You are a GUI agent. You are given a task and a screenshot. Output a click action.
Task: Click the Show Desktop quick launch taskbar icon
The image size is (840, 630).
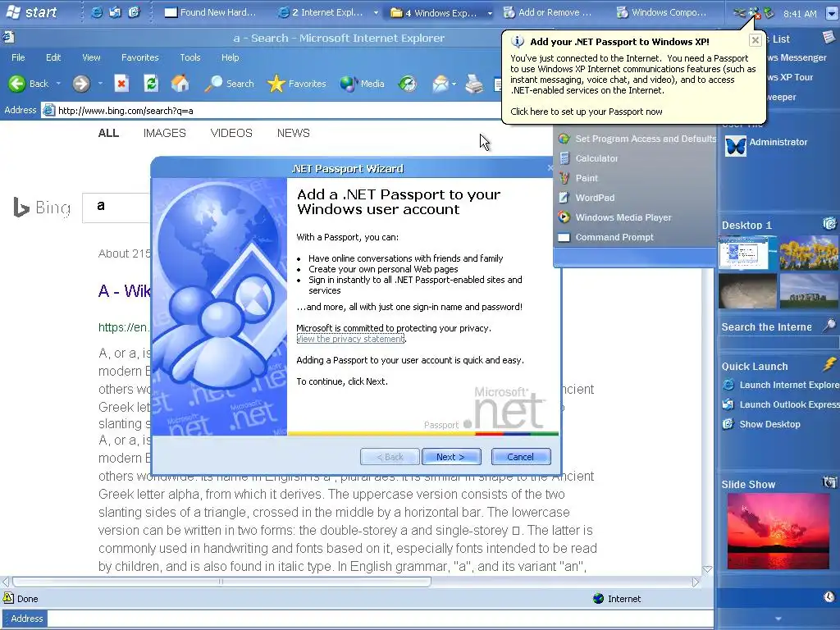click(134, 12)
